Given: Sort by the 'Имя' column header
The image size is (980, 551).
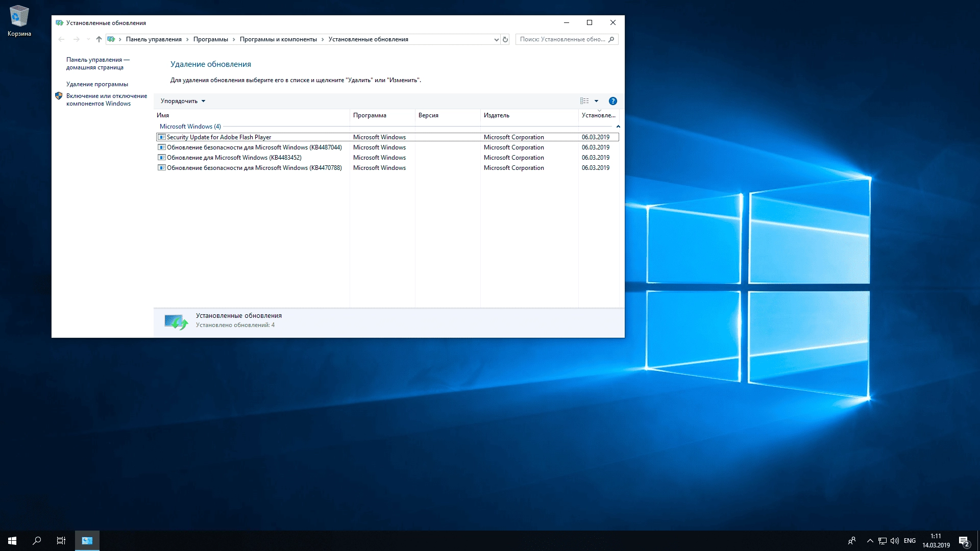Looking at the screenshot, I should 252,115.
